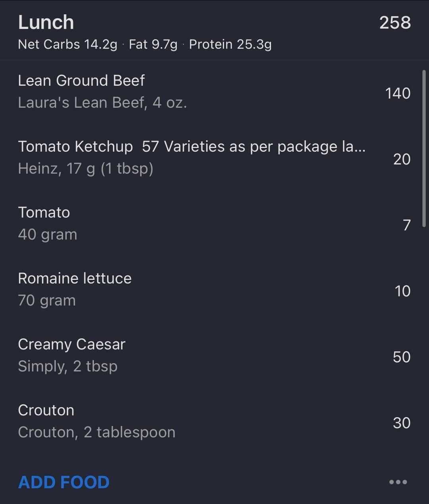
Task: Tap the ADD FOOD button
Action: click(x=64, y=482)
